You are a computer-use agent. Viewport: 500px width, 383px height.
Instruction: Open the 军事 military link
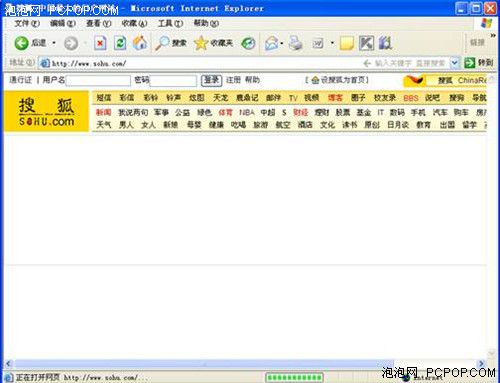[x=161, y=112]
